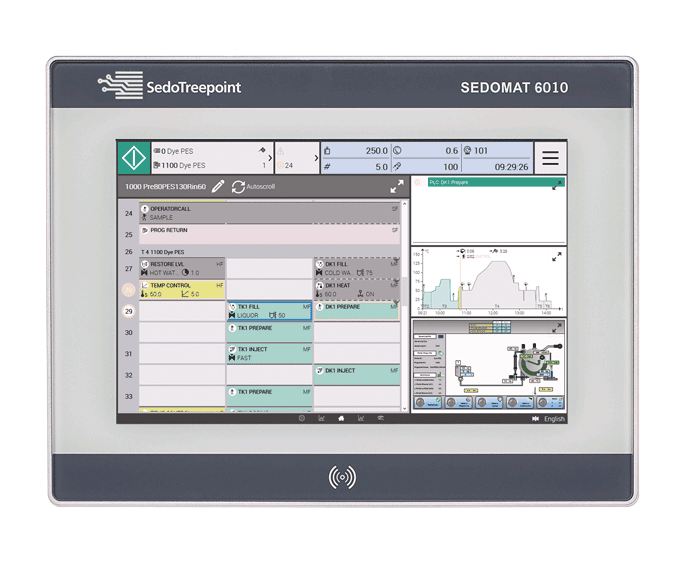680x563 pixels.
Task: Click the connection icon beside English
Action: click(x=535, y=419)
